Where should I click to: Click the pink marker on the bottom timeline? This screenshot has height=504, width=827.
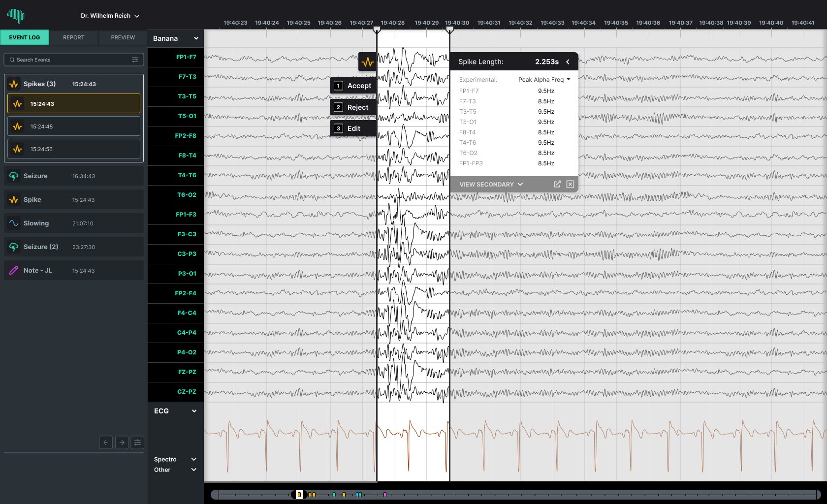click(x=385, y=495)
